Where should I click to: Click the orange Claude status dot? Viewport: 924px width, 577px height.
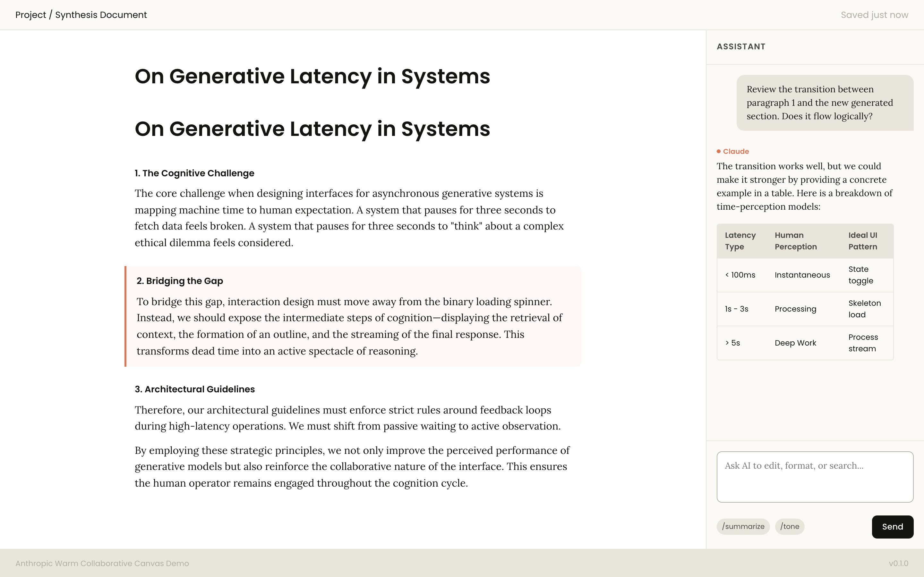719,152
